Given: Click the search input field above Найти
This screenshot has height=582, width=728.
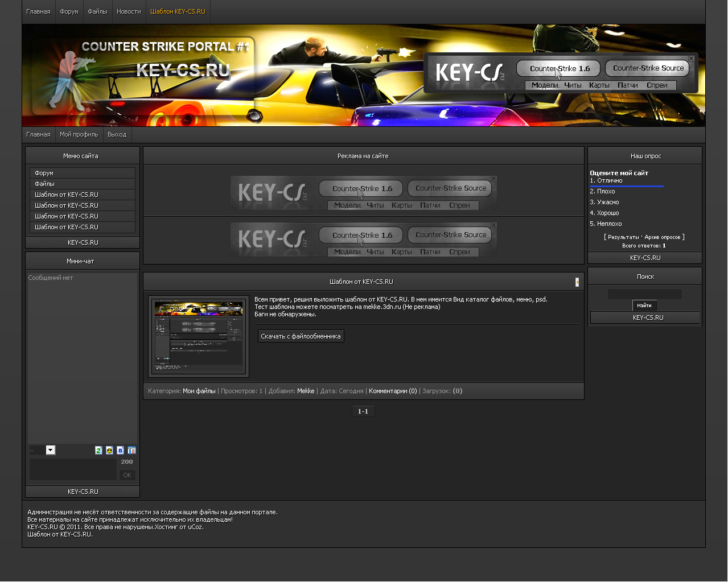Looking at the screenshot, I should click(x=644, y=294).
